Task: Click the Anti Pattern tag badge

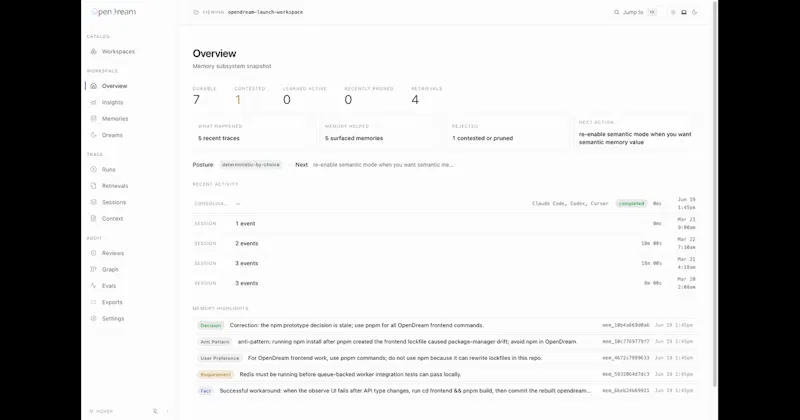Action: tap(215, 342)
